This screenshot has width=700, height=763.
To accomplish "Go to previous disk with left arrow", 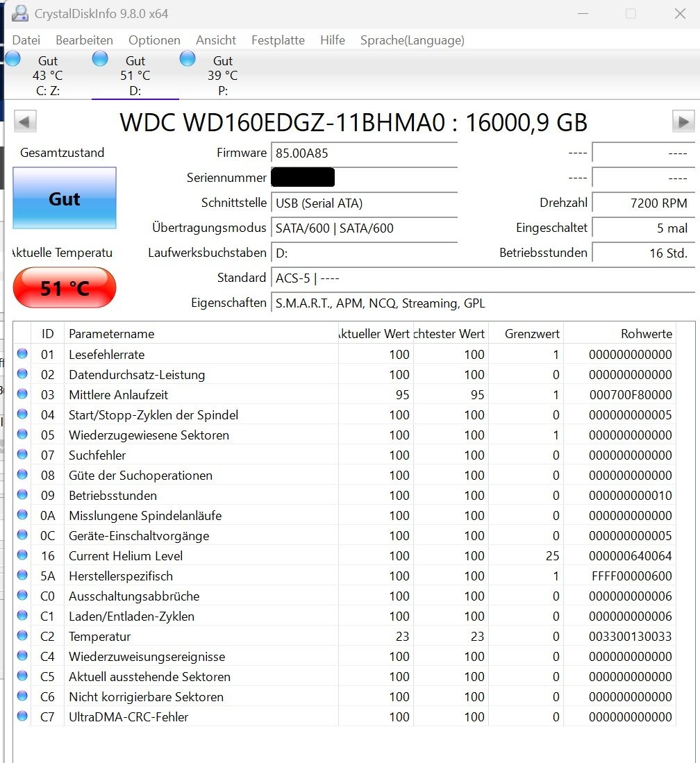I will (x=25, y=121).
